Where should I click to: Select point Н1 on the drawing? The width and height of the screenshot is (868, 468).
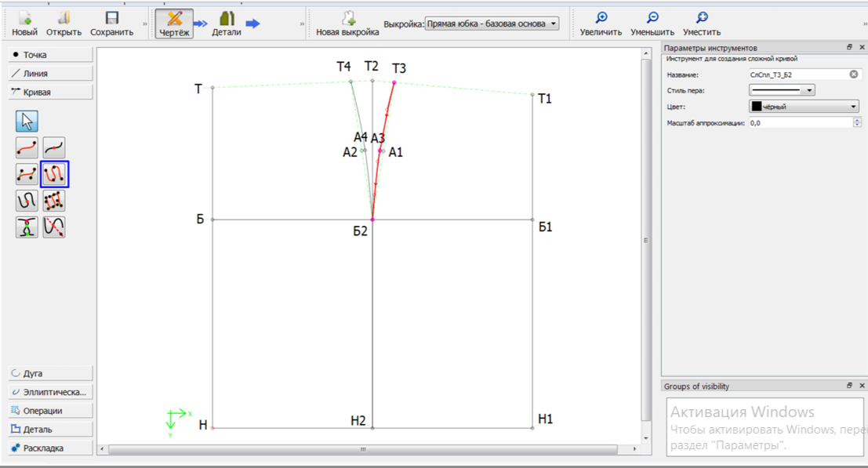532,427
